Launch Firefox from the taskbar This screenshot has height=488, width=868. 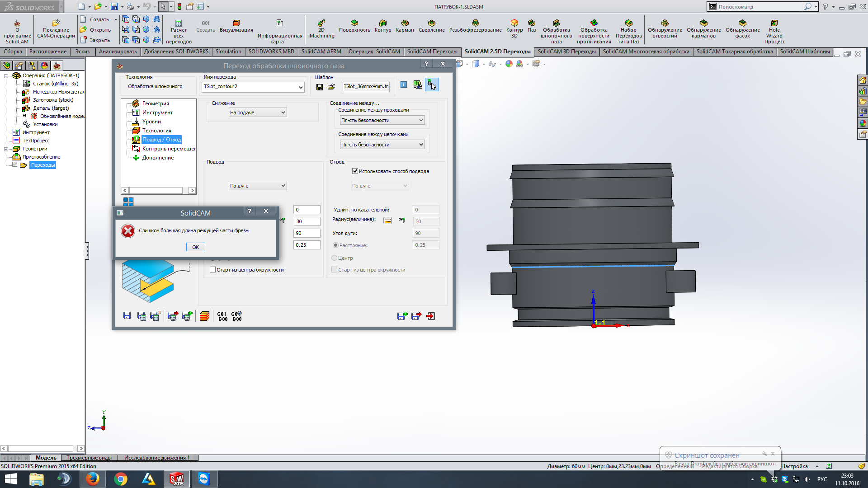tap(93, 479)
